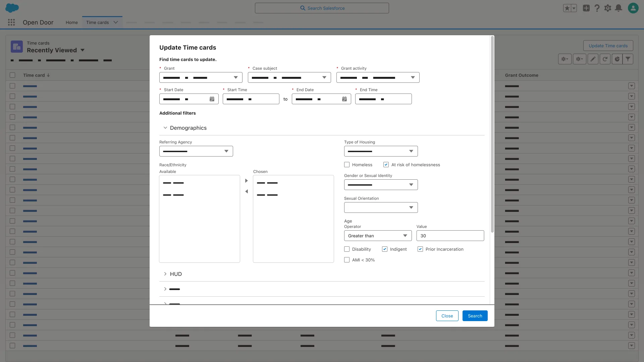
Task: Select first item in Chosen list
Action: tap(267, 183)
